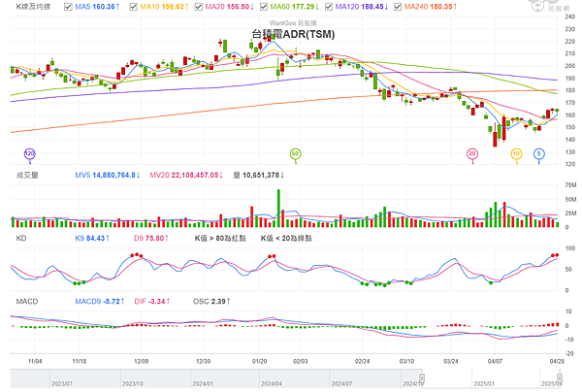Image resolution: width=582 pixels, height=392 pixels.
Task: Click the OSC 2.39 readout
Action: (211, 302)
